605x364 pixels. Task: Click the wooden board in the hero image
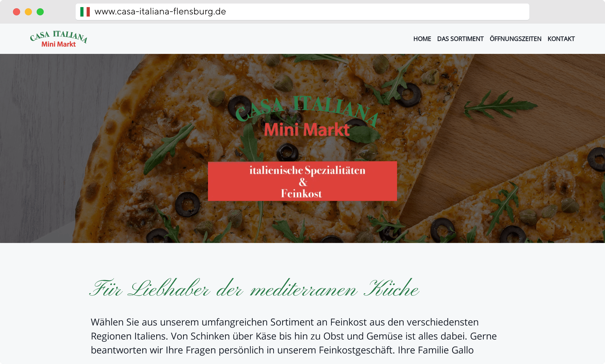tap(540, 98)
